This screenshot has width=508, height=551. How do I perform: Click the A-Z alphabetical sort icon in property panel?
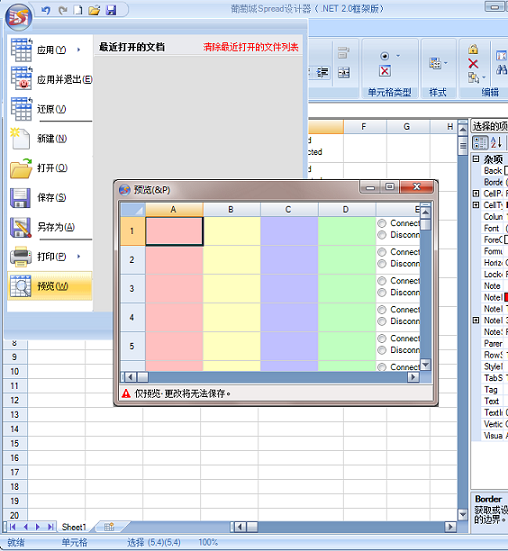[496, 143]
